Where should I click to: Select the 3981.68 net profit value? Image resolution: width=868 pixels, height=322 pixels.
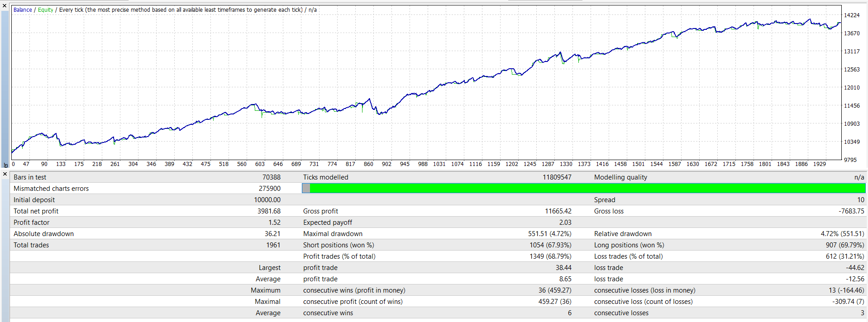point(269,211)
